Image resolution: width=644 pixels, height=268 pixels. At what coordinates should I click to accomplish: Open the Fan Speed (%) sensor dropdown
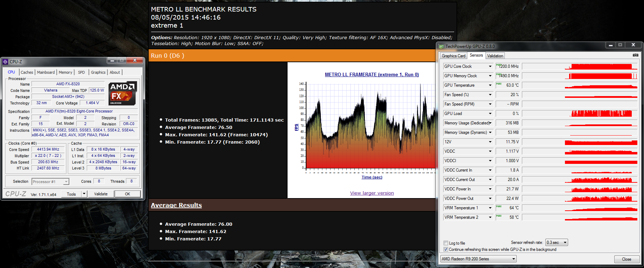click(490, 95)
